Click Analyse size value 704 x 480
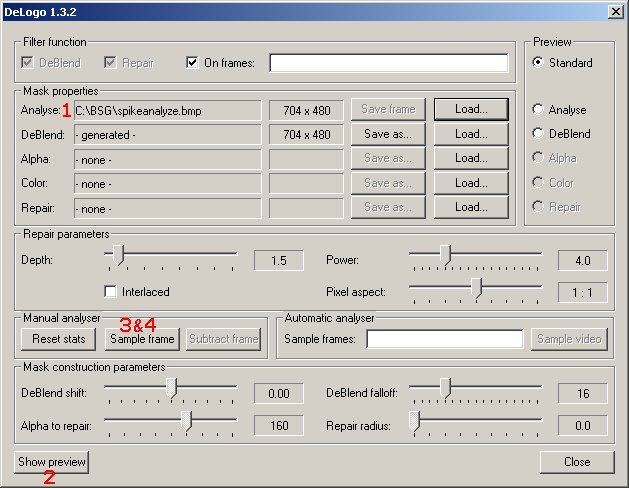The width and height of the screenshot is (629, 488). [306, 110]
